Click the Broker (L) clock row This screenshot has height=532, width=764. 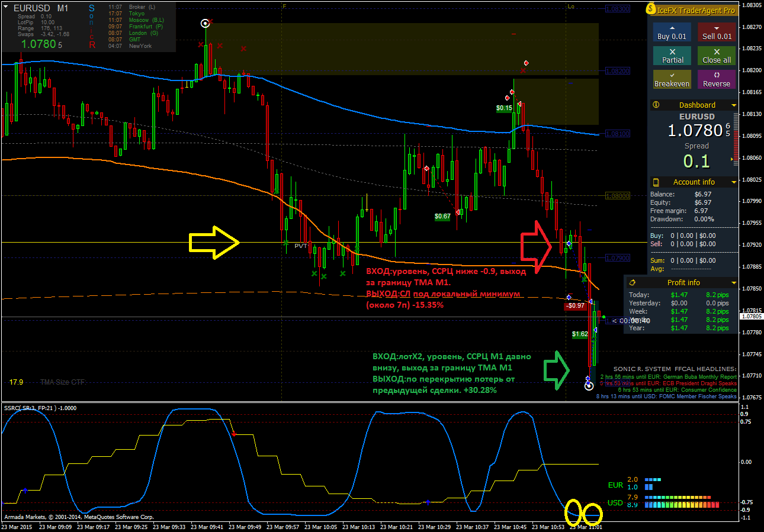click(133, 7)
